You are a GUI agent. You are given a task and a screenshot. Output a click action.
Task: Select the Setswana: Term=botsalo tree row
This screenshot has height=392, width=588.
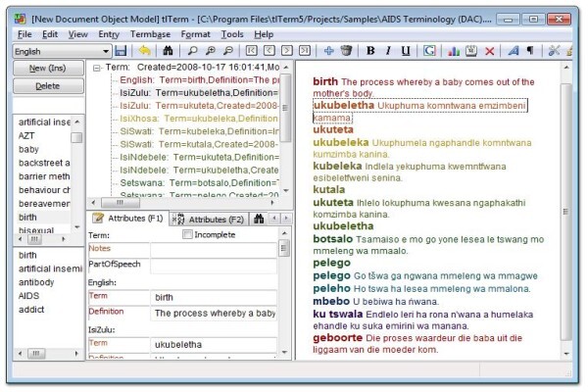point(198,183)
